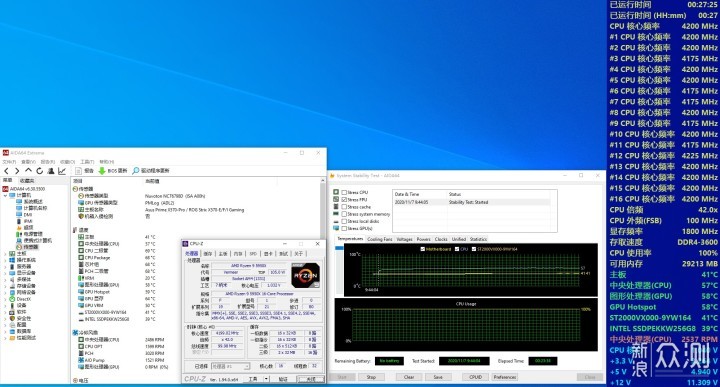Click the up-level arrow in AIDA64 toolbar

click(x=28, y=171)
